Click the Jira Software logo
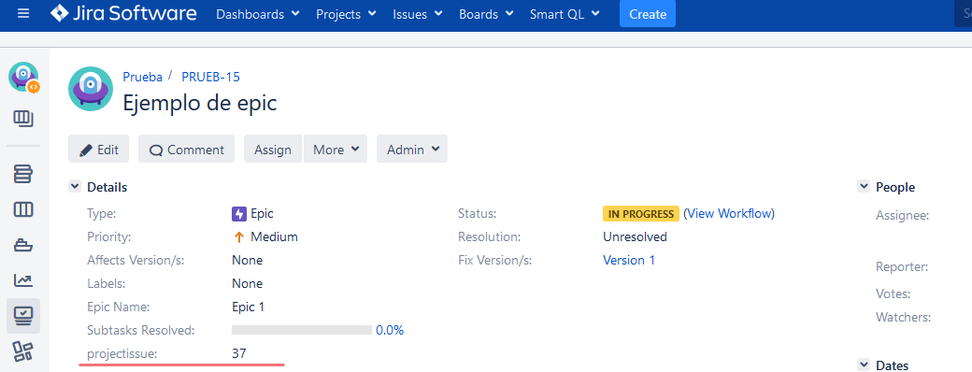Viewport: 972px width, 372px height. [123, 14]
